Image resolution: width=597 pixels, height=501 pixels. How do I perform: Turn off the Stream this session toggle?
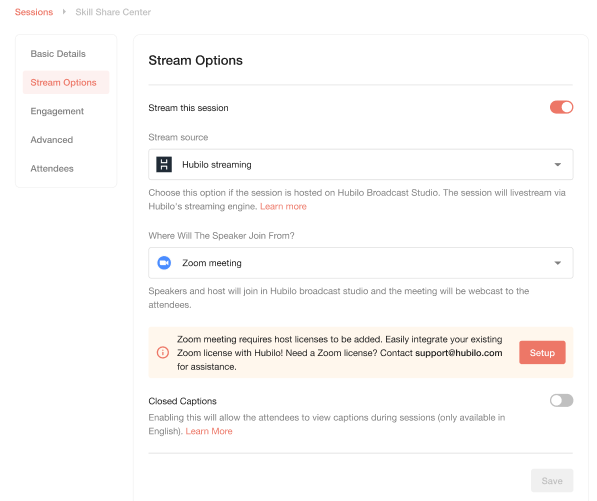pos(561,107)
